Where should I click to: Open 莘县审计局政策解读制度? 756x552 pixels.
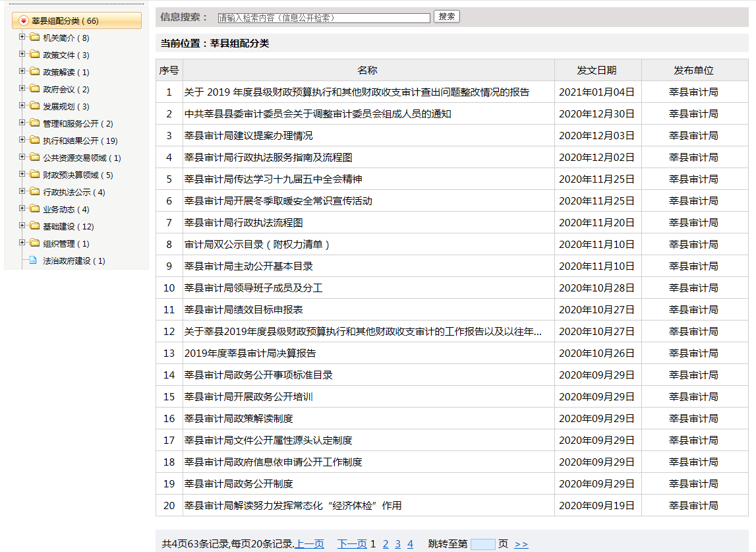[x=239, y=418]
